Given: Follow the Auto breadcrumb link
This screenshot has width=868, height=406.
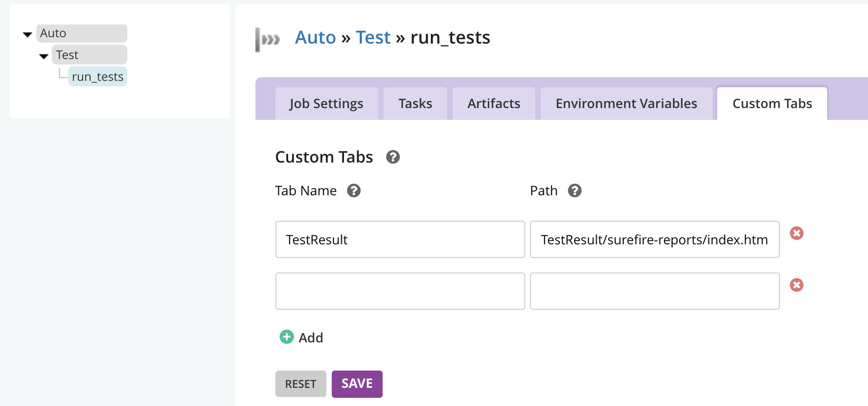Looking at the screenshot, I should [x=315, y=37].
